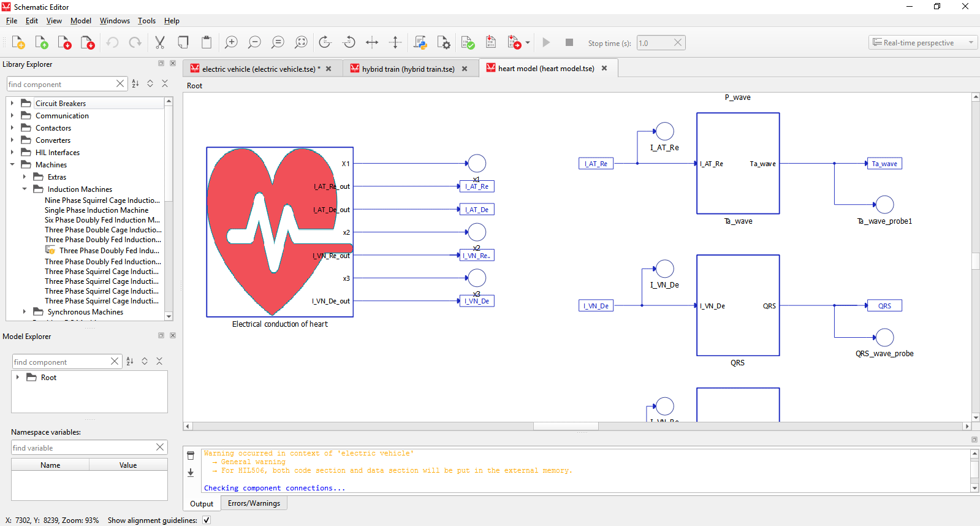Close the electric vehicle tab
Viewport: 980px width, 526px height.
(329, 69)
